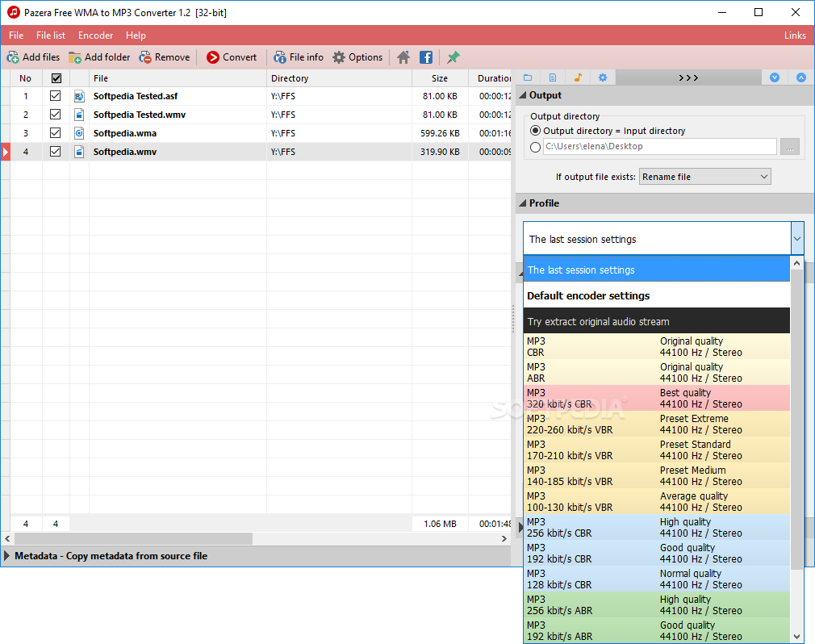
Task: Choose MP3 192 kbit/s ABR Good quality
Action: pyautogui.click(x=657, y=630)
